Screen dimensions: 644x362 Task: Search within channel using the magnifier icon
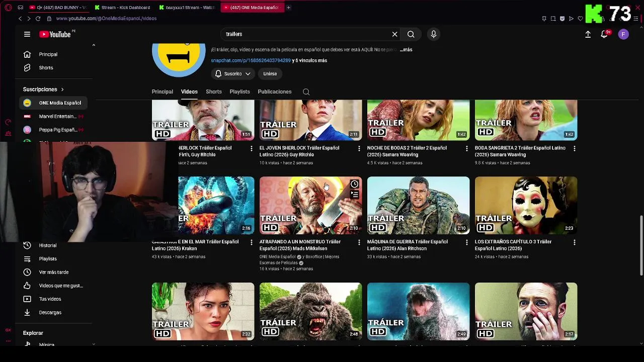[306, 92]
